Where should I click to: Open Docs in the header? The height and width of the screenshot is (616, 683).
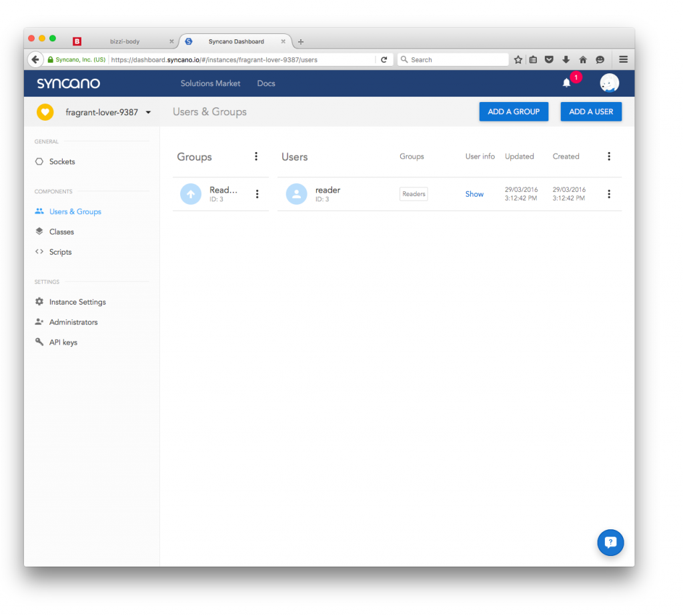click(266, 83)
